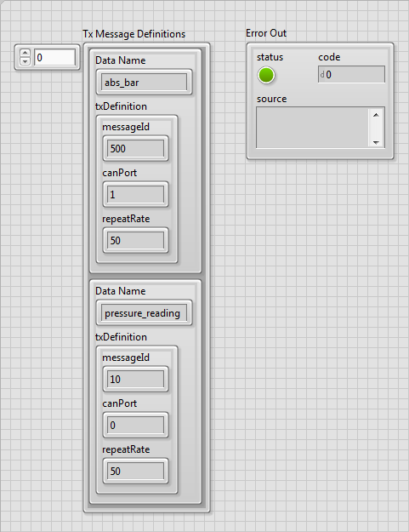Select the messageId field showing 500
The width and height of the screenshot is (409, 532).
pyautogui.click(x=135, y=148)
